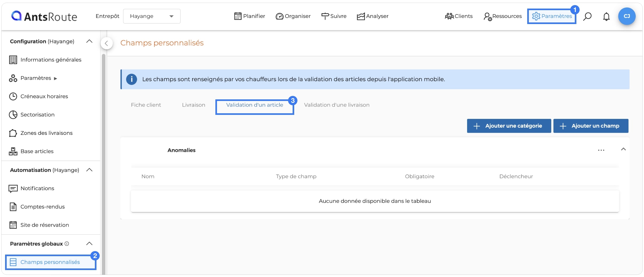Screen dimensions: 644x277
Task: Click the Champs personnalisés list icon
Action: [13, 262]
